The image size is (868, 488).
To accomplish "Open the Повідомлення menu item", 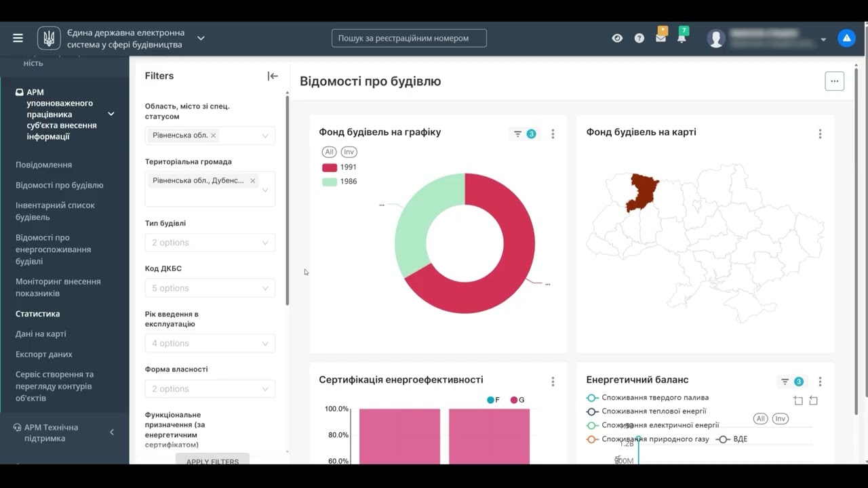I will click(43, 165).
